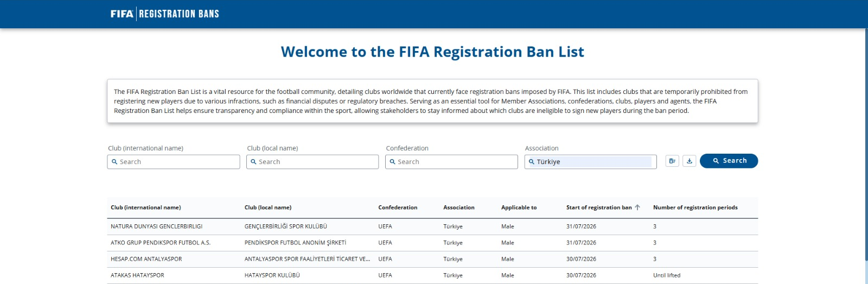Select the HESAP.COM ANTALYASPOR cell
868x284 pixels.
[146, 259]
